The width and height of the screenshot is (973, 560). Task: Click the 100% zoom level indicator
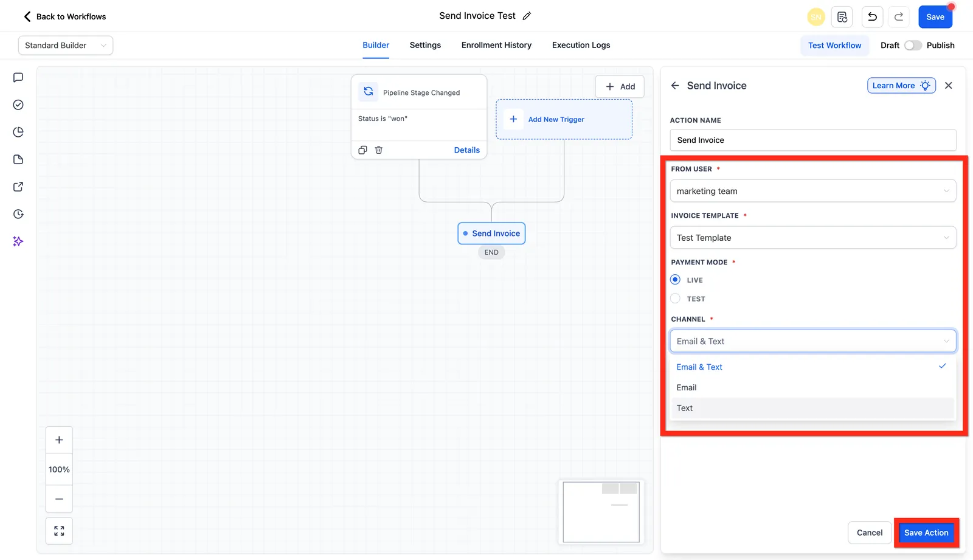(59, 469)
